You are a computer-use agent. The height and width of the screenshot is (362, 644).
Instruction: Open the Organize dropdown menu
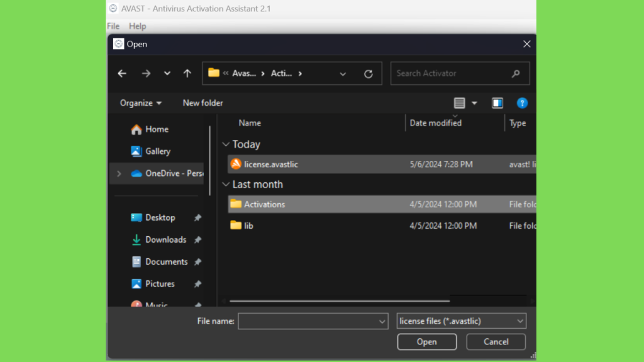pos(140,103)
